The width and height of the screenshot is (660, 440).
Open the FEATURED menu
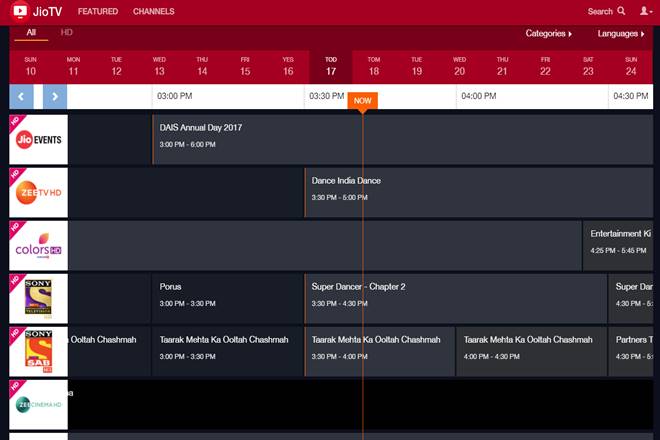[98, 11]
